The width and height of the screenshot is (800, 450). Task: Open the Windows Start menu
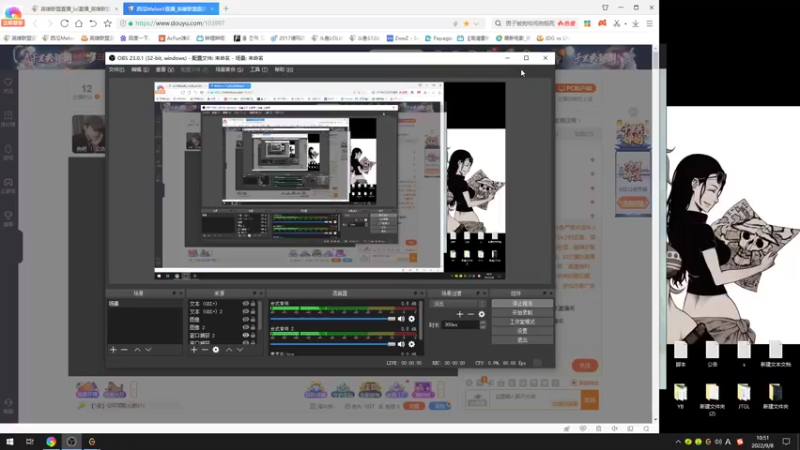pyautogui.click(x=10, y=442)
